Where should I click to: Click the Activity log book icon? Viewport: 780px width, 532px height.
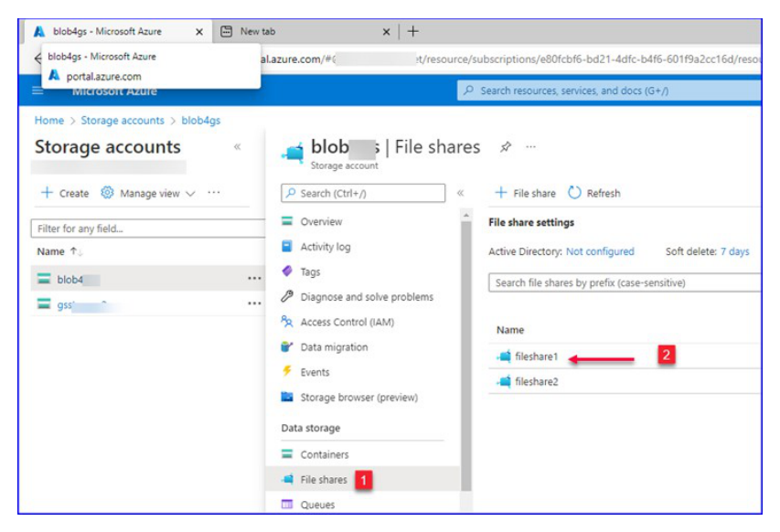click(287, 246)
